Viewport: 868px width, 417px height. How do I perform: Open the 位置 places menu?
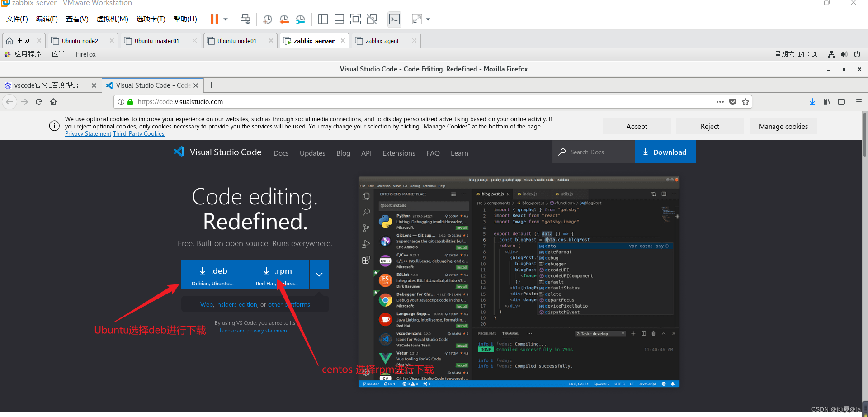pyautogui.click(x=58, y=54)
